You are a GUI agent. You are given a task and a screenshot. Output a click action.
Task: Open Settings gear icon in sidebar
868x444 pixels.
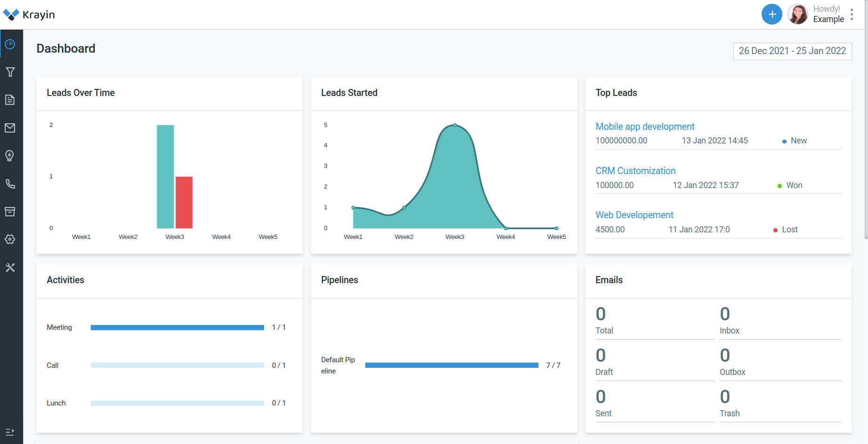(10, 239)
